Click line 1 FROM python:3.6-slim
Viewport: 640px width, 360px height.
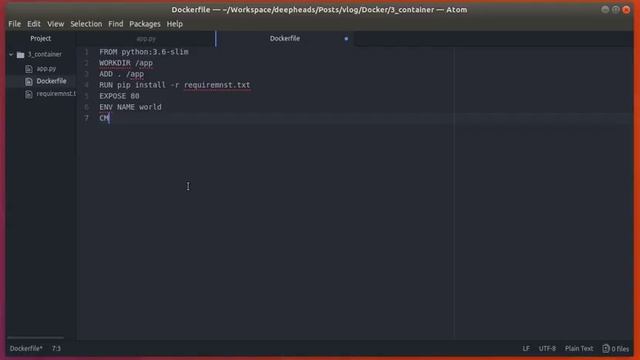(144, 52)
